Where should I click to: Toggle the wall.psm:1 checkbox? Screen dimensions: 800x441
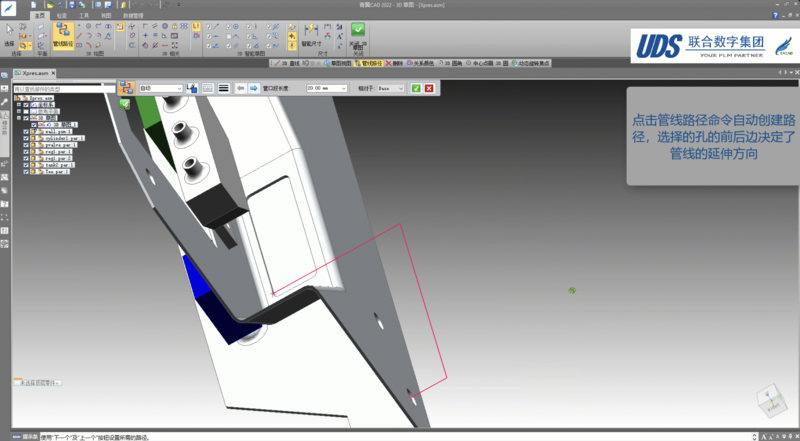click(26, 131)
